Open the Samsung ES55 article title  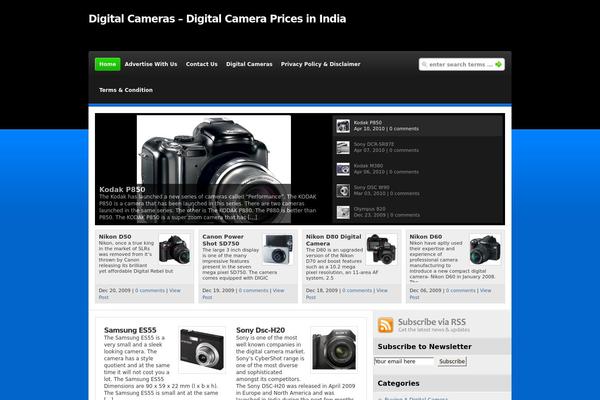(x=130, y=330)
